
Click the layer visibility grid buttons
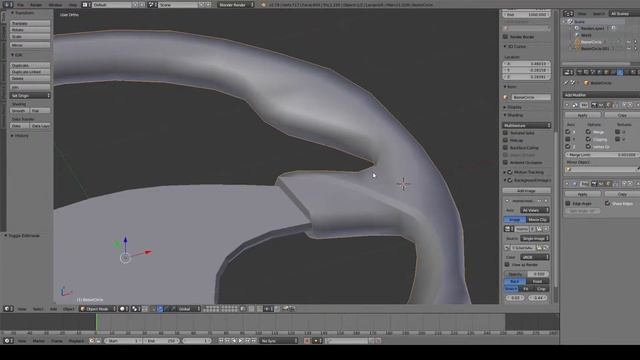pos(220,309)
